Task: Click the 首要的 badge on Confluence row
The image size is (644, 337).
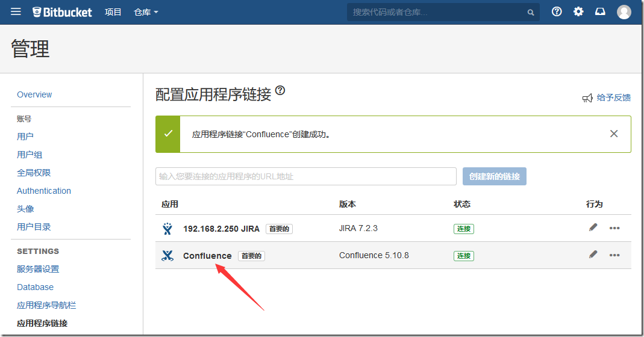Action: click(x=251, y=256)
